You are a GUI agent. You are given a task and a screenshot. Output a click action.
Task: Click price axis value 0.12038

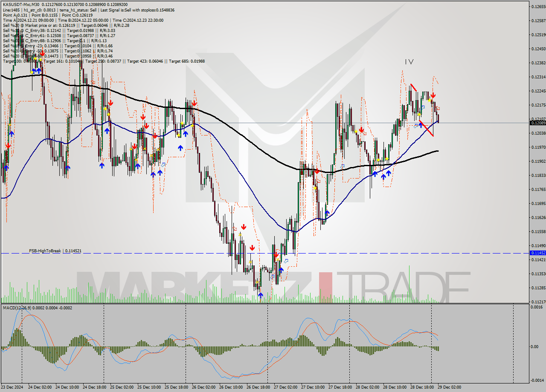[x=538, y=133]
